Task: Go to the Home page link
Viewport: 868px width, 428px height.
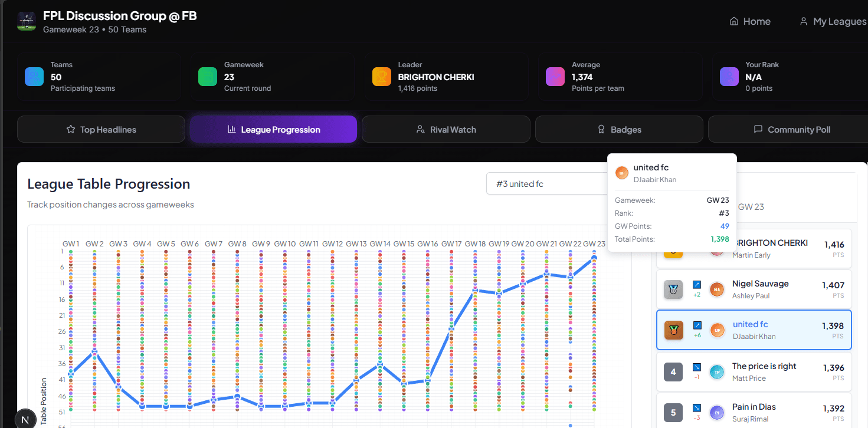Action: click(x=750, y=21)
